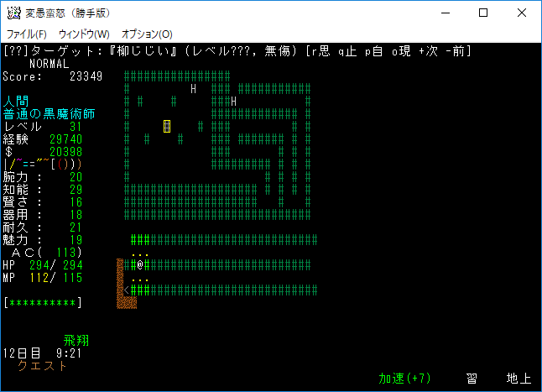Click the 飛翔 status indicator
Screen dimensions: 542x392
click(x=76, y=340)
